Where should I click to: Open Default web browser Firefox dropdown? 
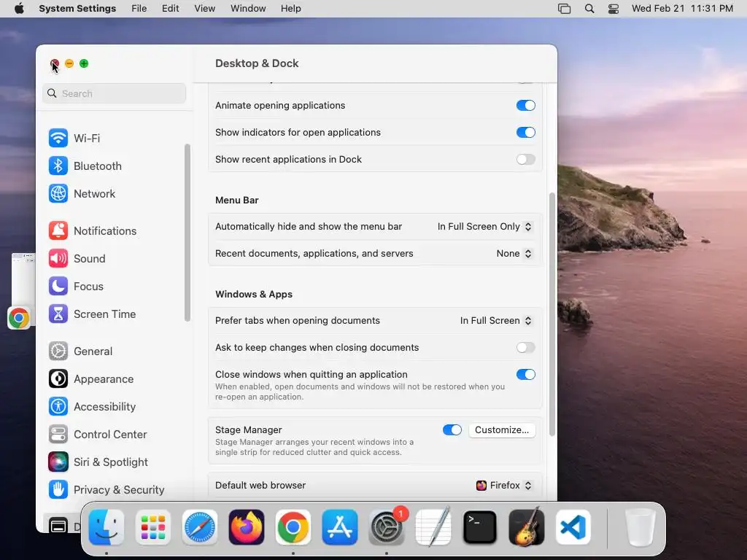pyautogui.click(x=504, y=485)
